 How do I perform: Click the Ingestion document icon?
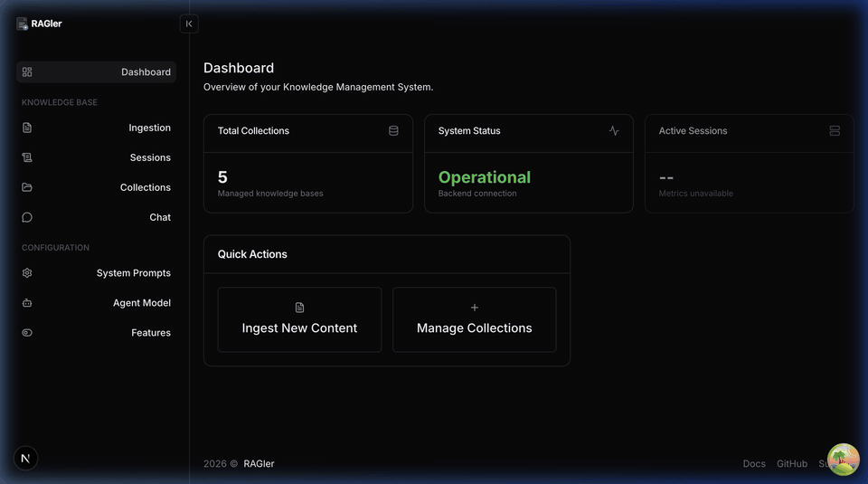[x=27, y=128]
